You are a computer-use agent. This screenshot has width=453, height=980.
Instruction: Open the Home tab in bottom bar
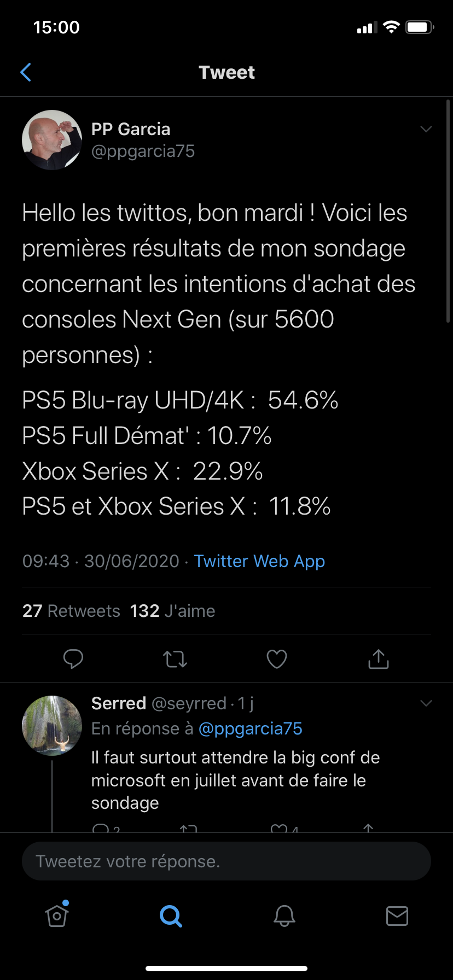point(57,915)
